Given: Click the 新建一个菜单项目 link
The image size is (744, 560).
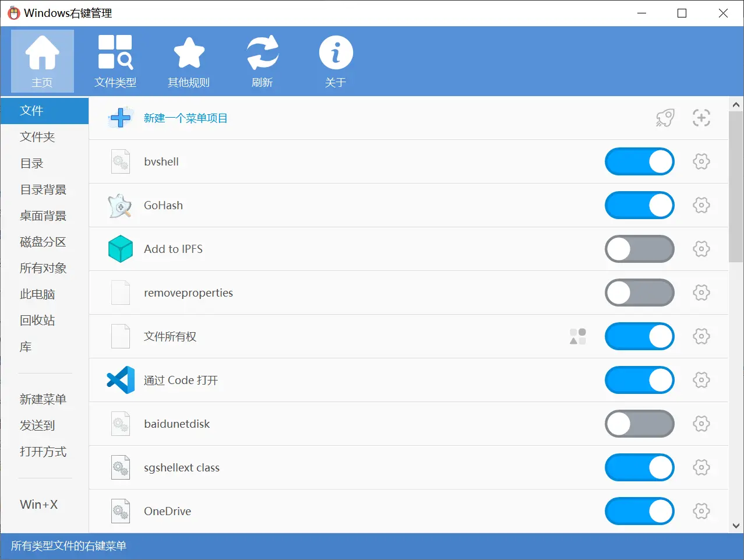Looking at the screenshot, I should point(186,118).
